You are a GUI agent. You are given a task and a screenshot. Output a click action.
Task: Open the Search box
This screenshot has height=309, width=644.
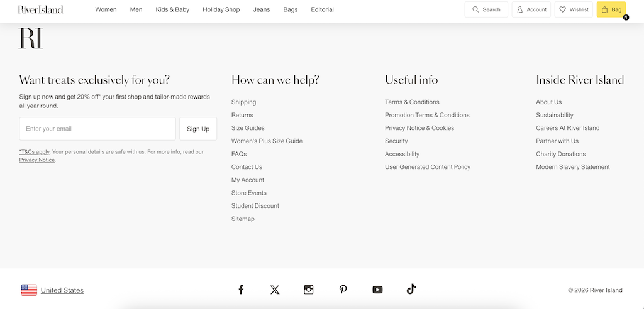[486, 9]
